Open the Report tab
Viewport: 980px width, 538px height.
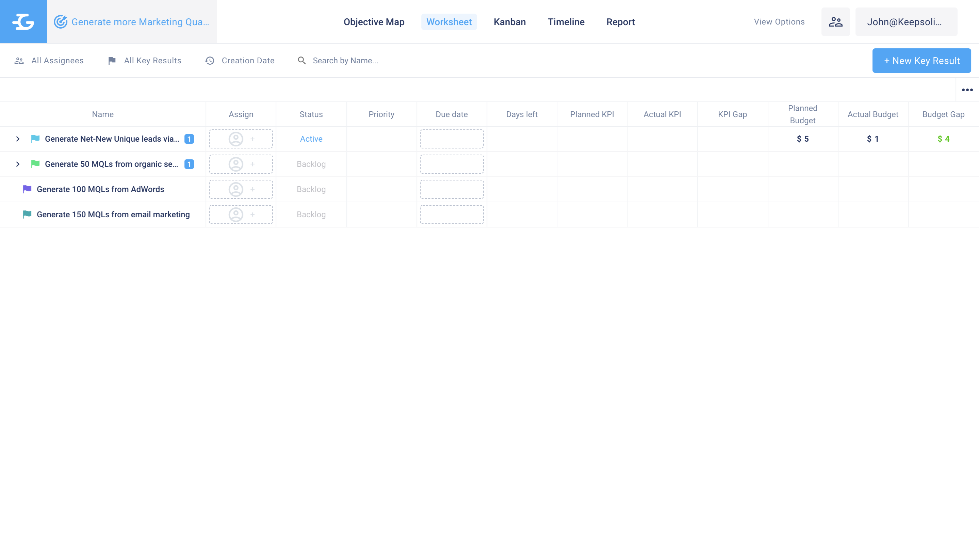tap(620, 22)
